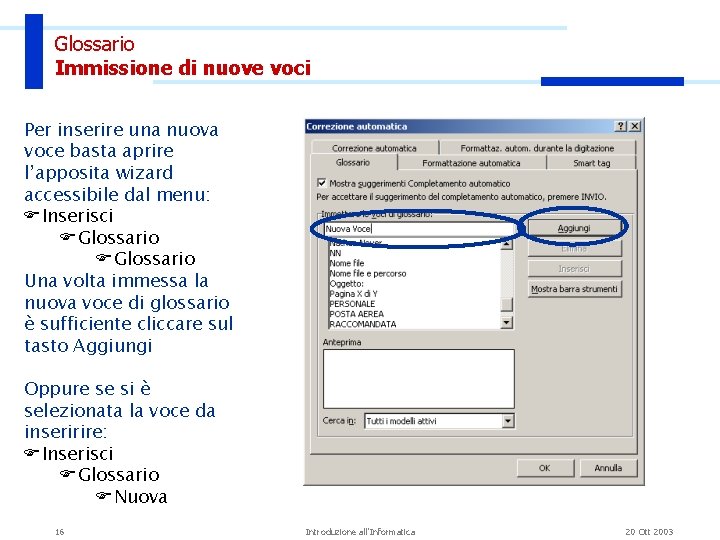720x540 pixels.
Task: Click the Aggiungi button
Action: click(574, 228)
